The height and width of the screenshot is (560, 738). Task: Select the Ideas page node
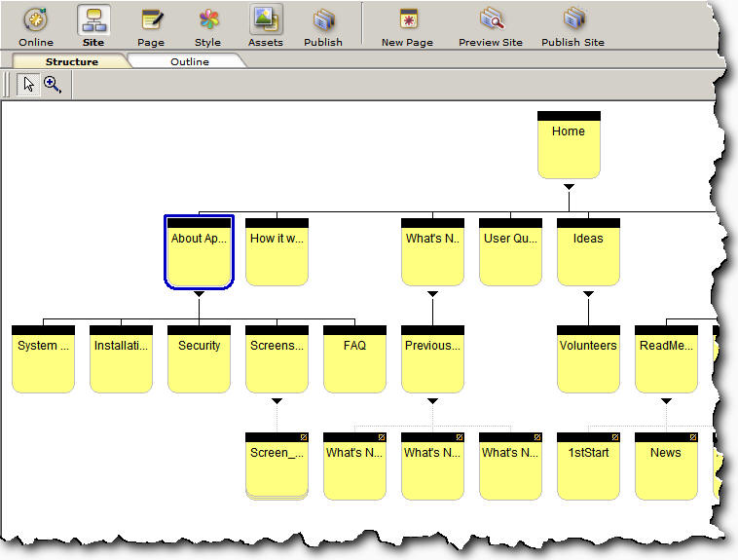click(588, 252)
